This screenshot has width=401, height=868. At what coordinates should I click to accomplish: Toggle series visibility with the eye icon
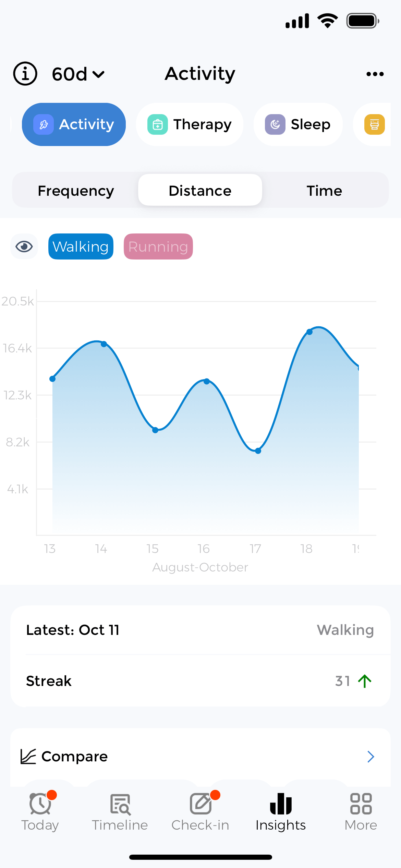(x=24, y=246)
